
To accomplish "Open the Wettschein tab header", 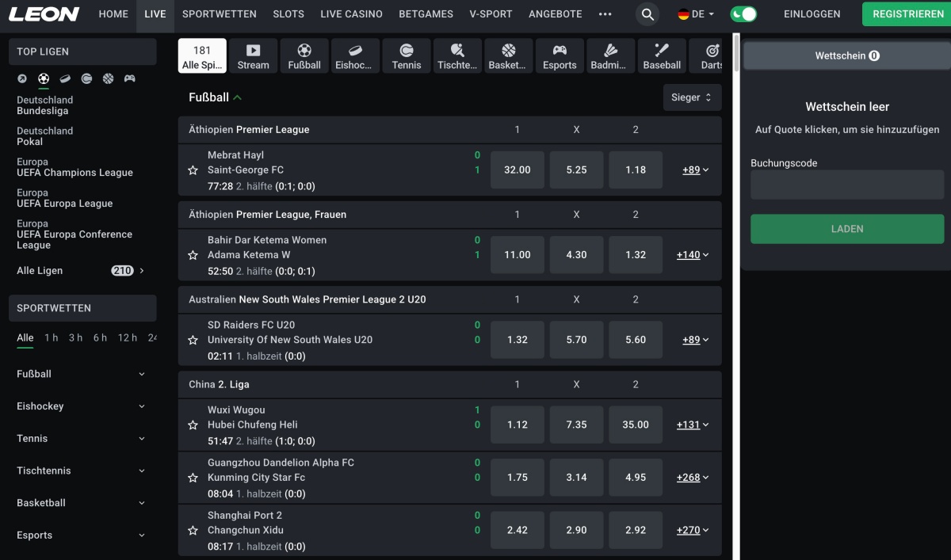I will [847, 56].
